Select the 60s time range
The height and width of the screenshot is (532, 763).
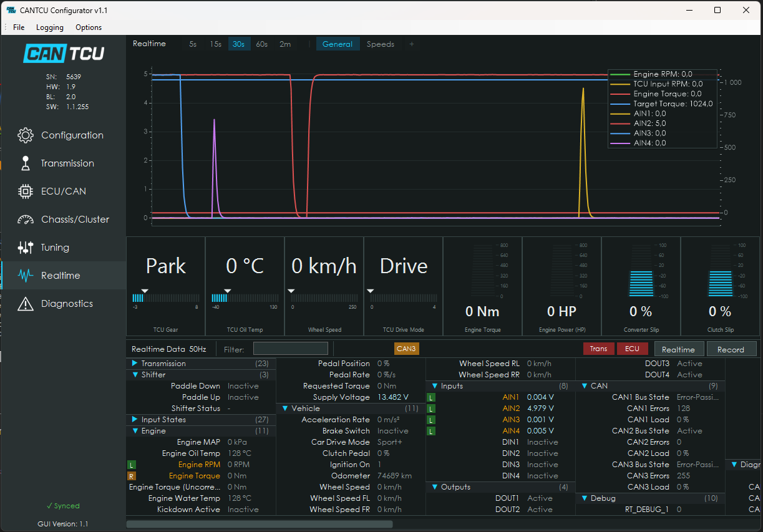coord(262,44)
